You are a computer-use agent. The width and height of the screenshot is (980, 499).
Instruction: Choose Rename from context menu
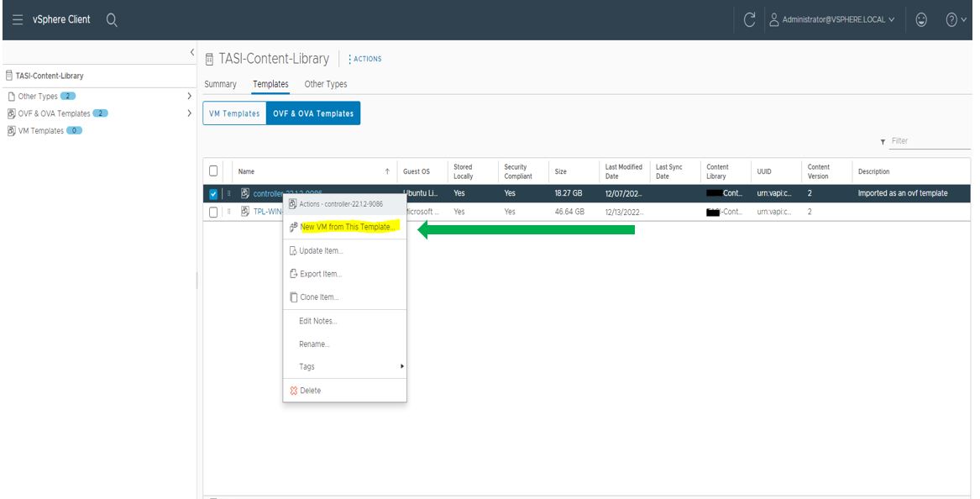click(x=314, y=344)
